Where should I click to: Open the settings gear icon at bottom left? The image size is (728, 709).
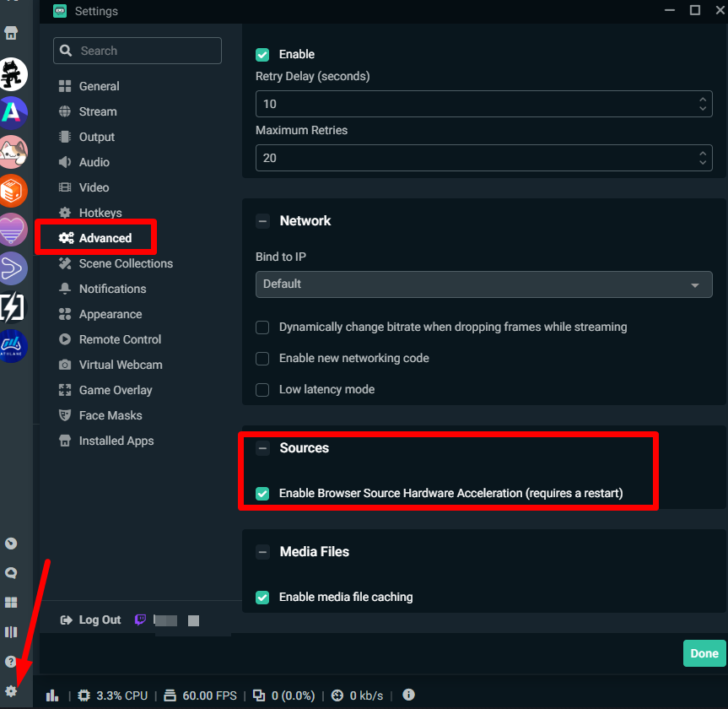pos(11,690)
